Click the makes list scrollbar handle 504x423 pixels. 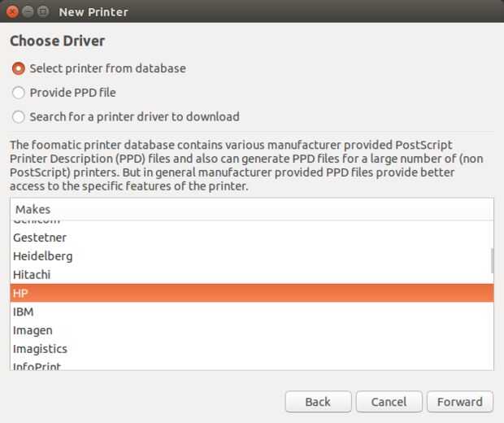(x=491, y=260)
